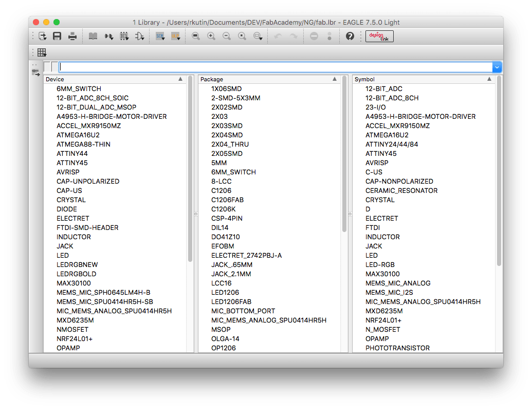532x409 pixels.
Task: Click the stop command icon
Action: point(314,36)
